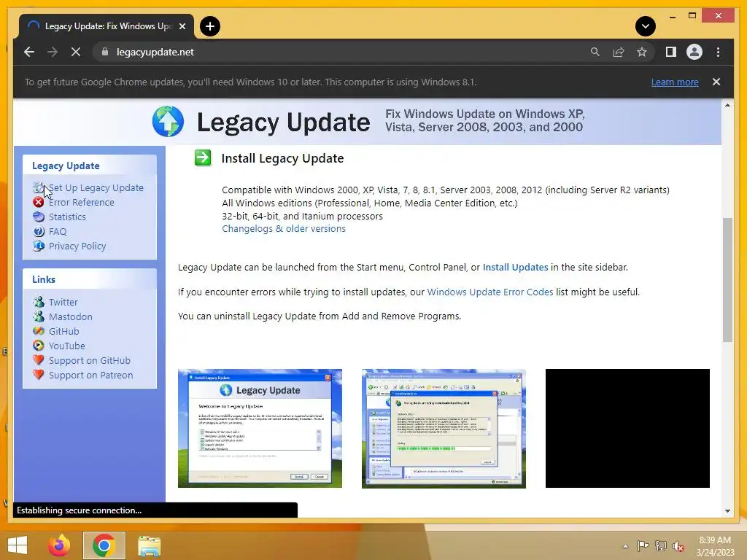
Task: Click the page vertical scrollbar thumb
Action: pyautogui.click(x=727, y=279)
